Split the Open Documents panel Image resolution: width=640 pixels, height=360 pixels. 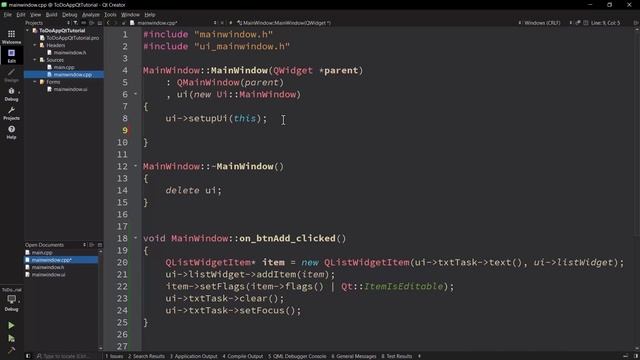(92, 245)
